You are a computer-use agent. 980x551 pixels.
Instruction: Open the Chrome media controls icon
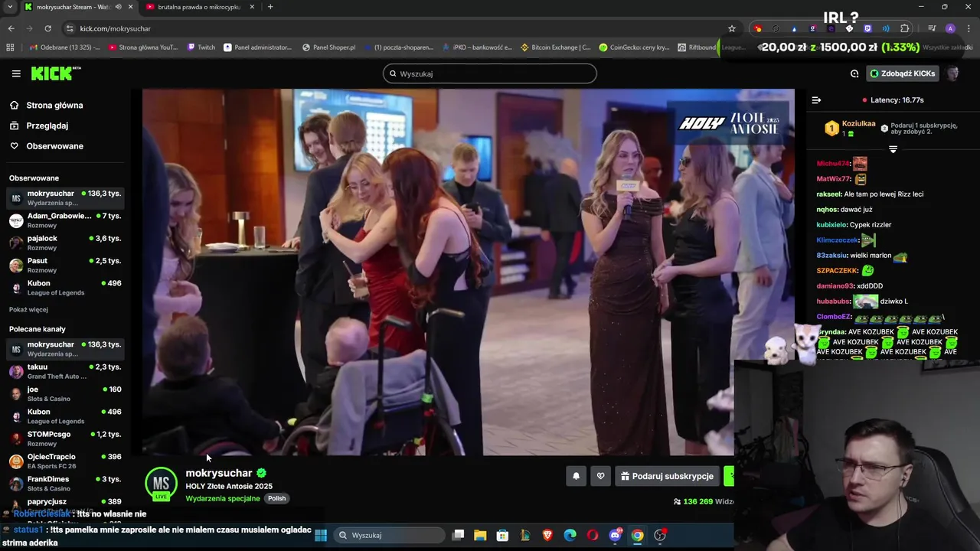[x=931, y=28]
